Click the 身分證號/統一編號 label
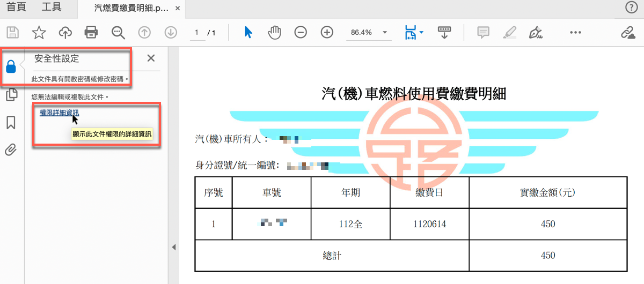644x284 pixels. 237,165
